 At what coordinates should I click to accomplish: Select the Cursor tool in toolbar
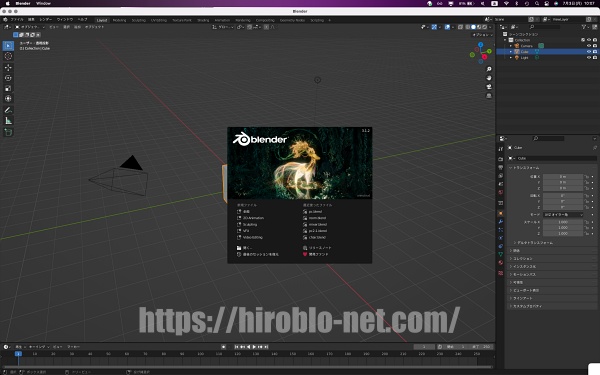point(8,56)
